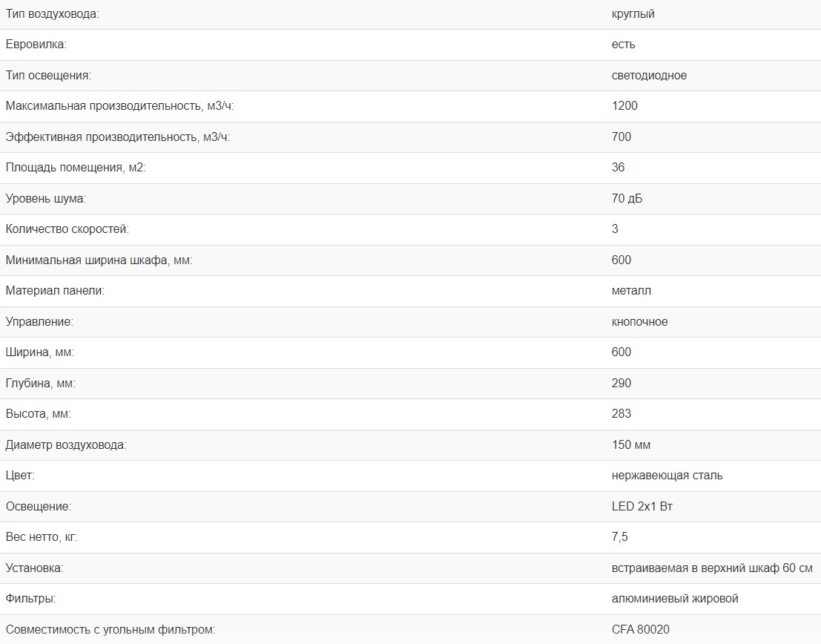Viewport: 821px width, 644px height.
Task: Click the depth value 290
Action: point(621,384)
